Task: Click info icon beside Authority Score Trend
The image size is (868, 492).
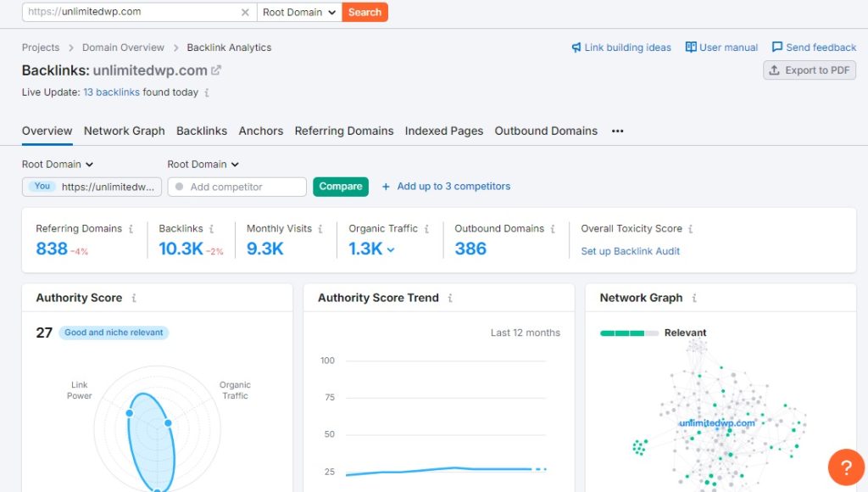Action: [x=450, y=298]
